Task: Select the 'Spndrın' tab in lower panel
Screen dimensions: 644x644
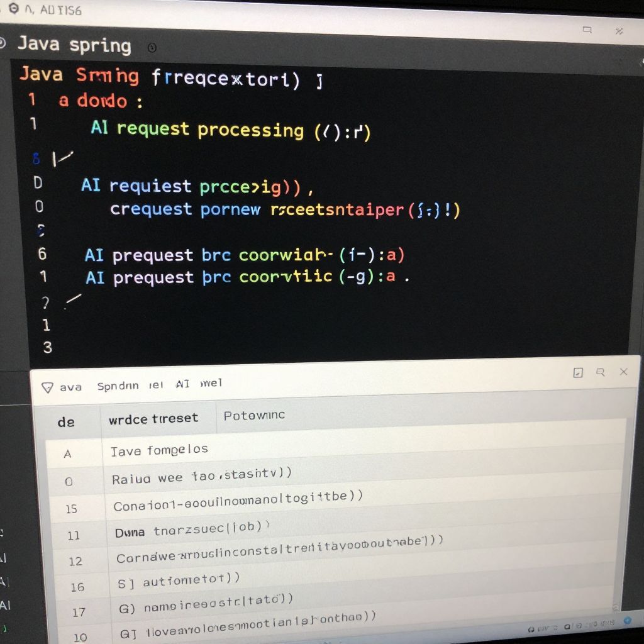Action: [x=118, y=386]
